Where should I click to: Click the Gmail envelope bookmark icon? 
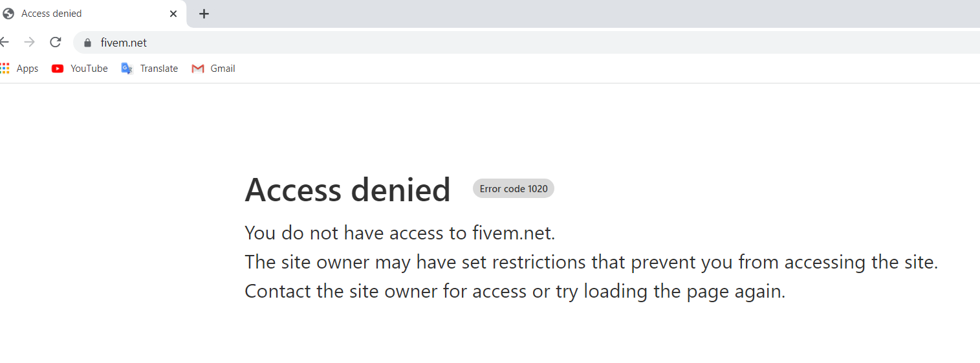[198, 69]
